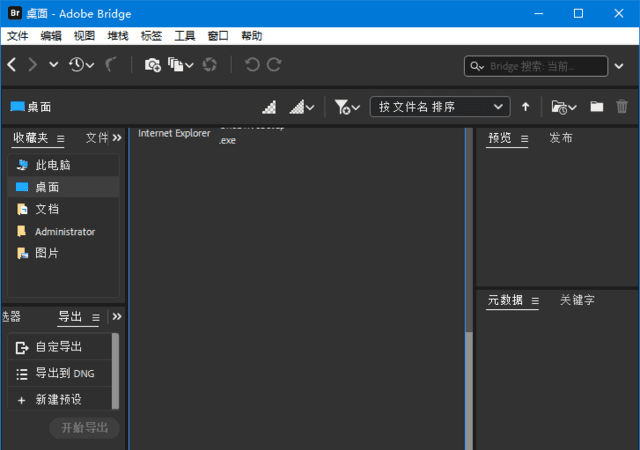
Task: Click the 开始导出 button
Action: click(84, 428)
